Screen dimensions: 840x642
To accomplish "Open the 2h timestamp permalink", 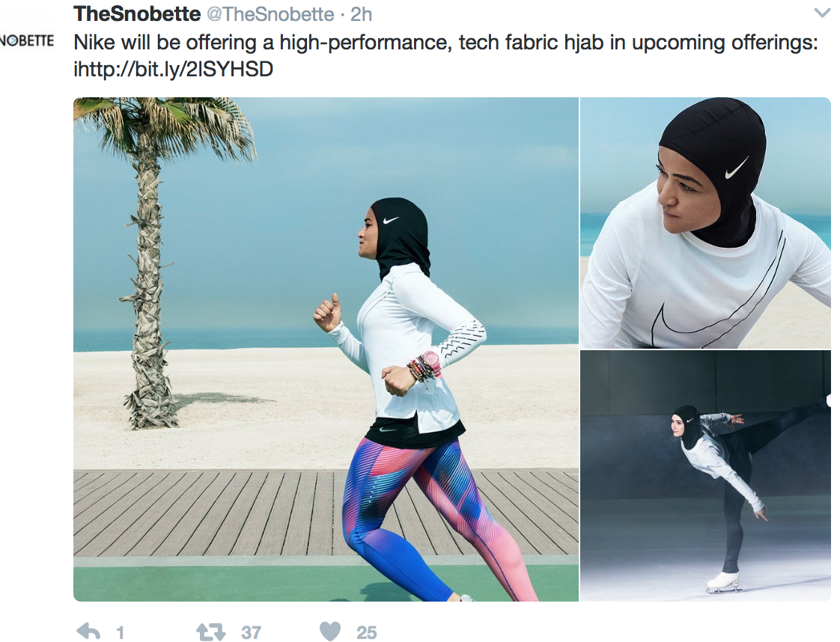I will tap(361, 14).
